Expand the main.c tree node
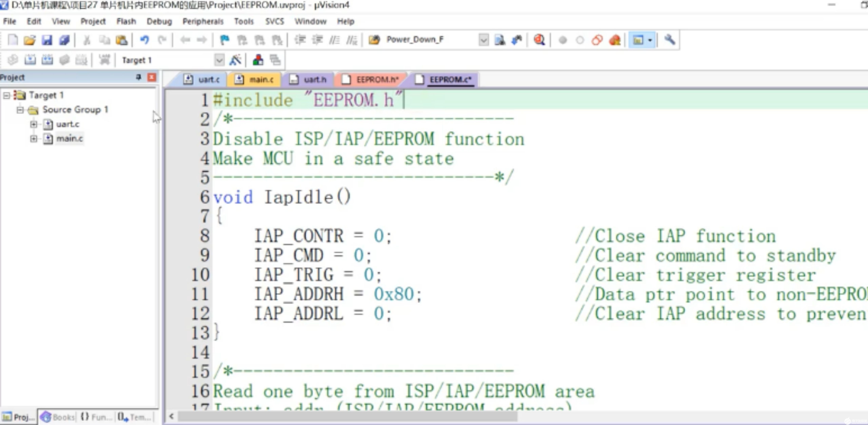Image resolution: width=868 pixels, height=425 pixels. [33, 139]
